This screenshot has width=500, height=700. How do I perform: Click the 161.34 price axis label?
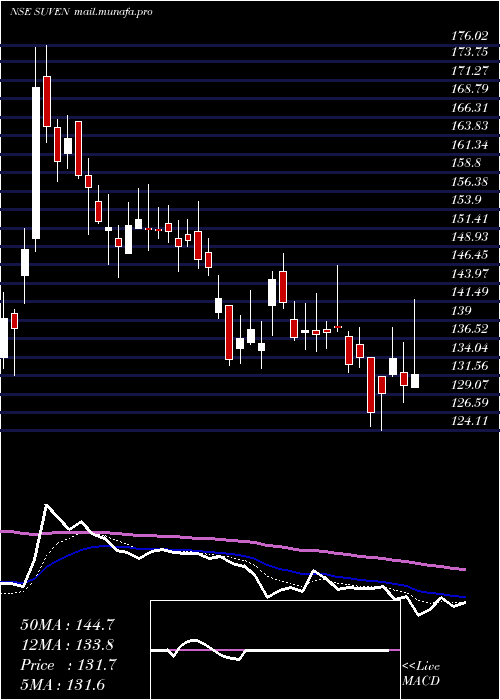(469, 145)
